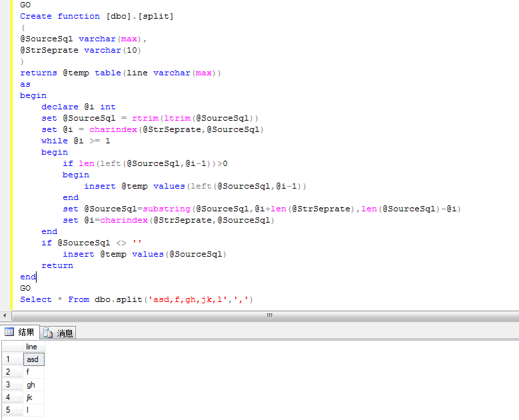The width and height of the screenshot is (519, 420).
Task: Select row header number 3
Action: [x=13, y=385]
